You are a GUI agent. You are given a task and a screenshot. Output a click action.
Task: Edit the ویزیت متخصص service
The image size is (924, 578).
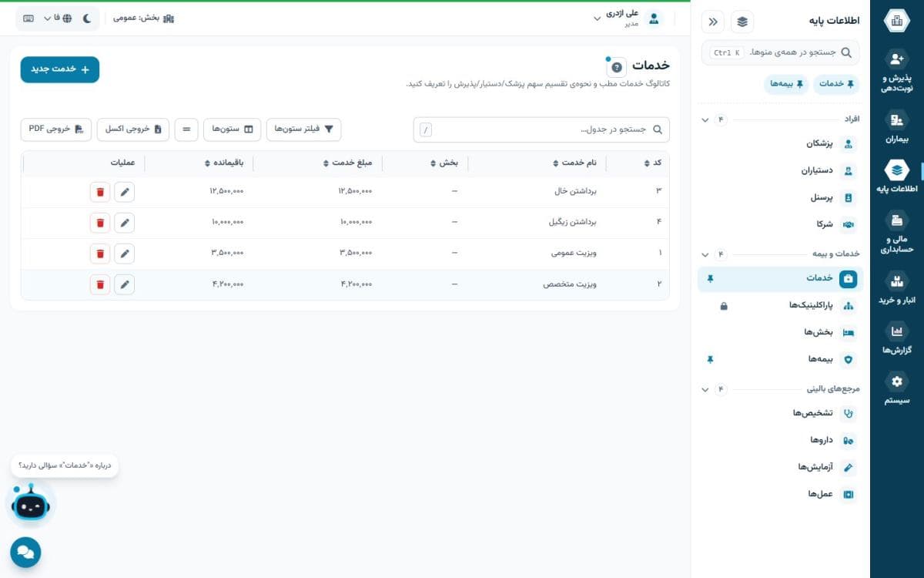(x=125, y=285)
